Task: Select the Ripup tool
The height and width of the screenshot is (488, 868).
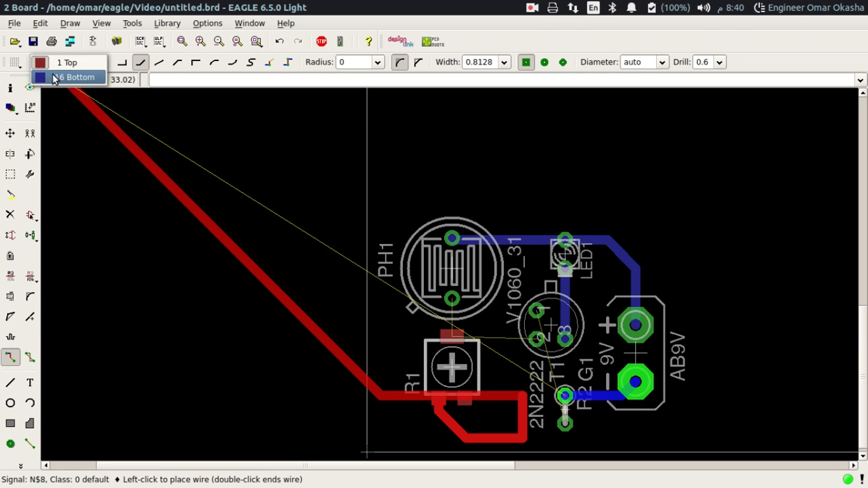Action: (30, 357)
